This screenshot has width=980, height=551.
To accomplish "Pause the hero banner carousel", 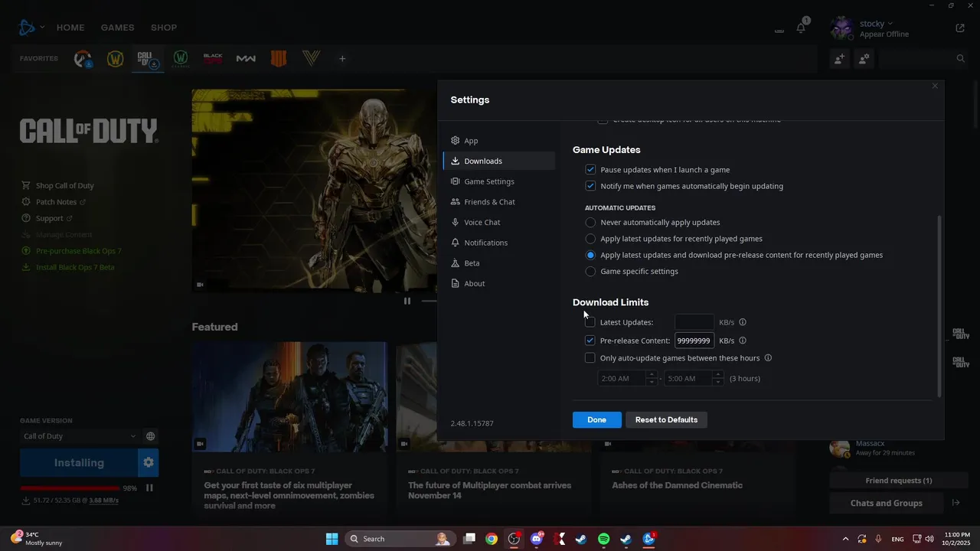I will (x=407, y=301).
